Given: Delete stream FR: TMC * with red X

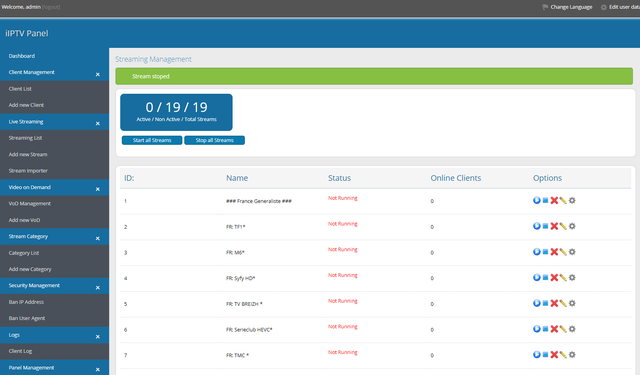Looking at the screenshot, I should tap(554, 355).
